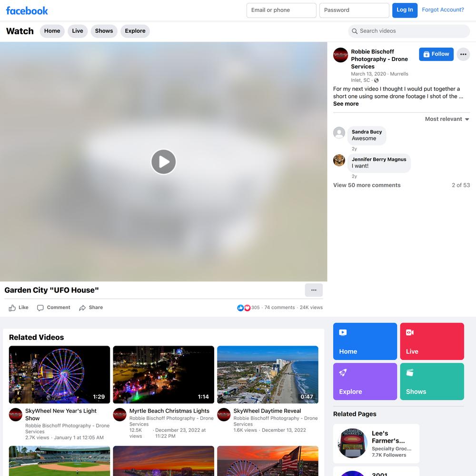476x476 pixels.
Task: Click page avatar beside SkyWheel New Year's video
Action: [x=16, y=415]
